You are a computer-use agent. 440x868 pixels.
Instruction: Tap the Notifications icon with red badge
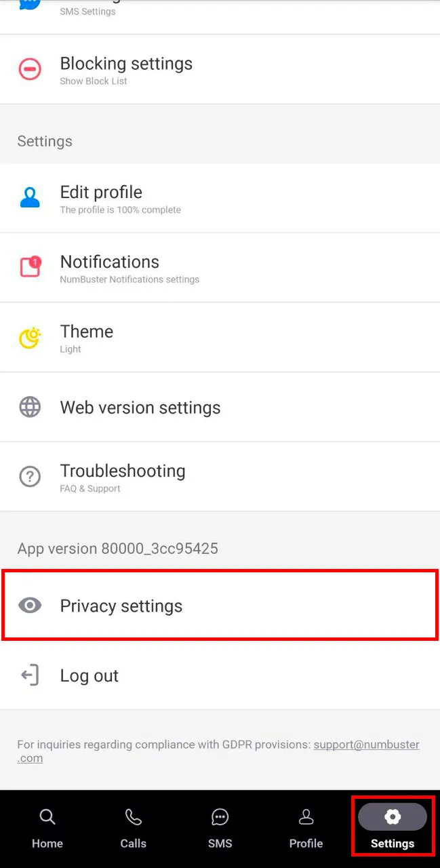coord(30,267)
